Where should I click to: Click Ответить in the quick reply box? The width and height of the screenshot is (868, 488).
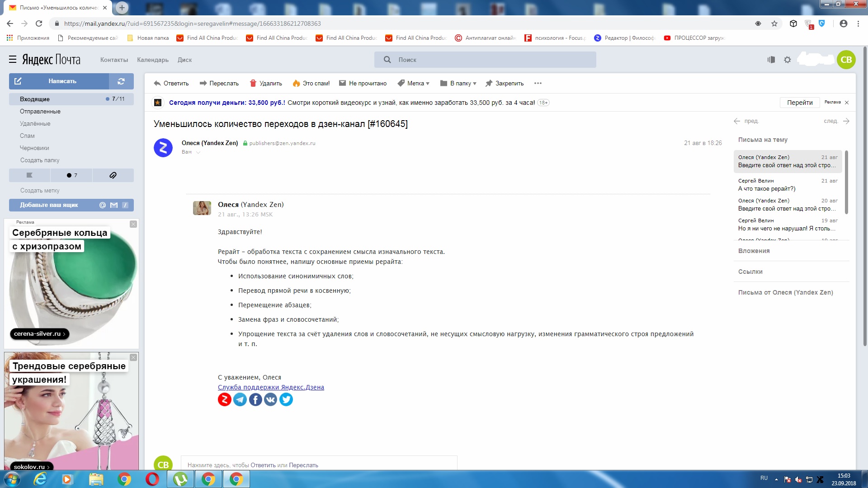(263, 465)
